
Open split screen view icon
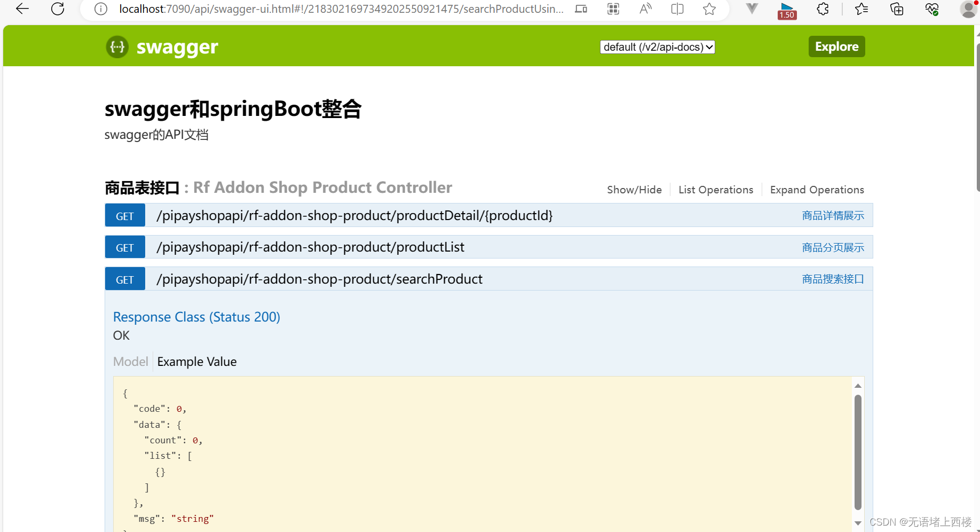pos(677,9)
